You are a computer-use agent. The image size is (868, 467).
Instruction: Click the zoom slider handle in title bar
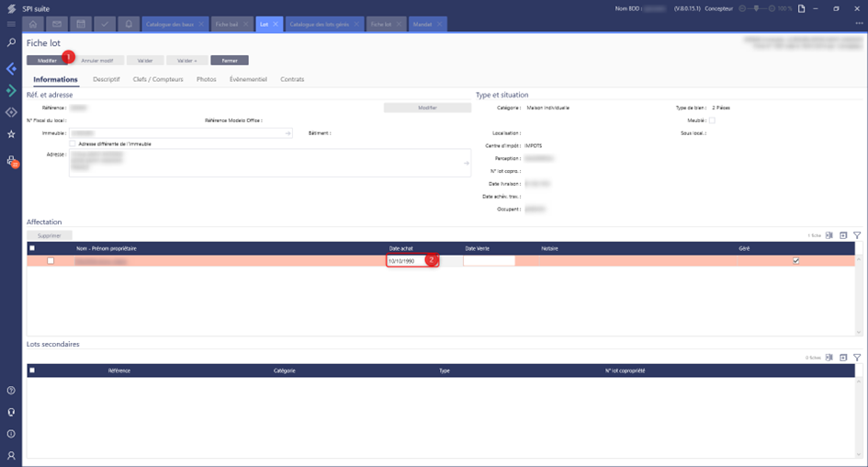point(757,8)
